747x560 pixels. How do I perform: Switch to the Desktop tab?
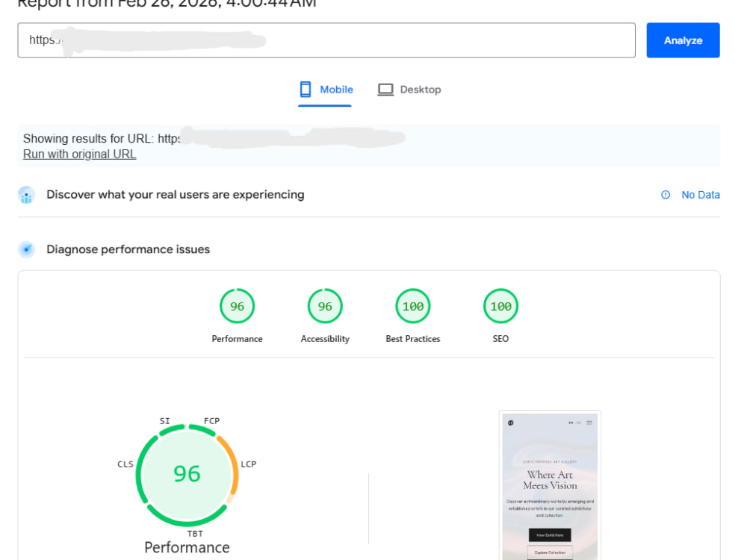click(409, 90)
